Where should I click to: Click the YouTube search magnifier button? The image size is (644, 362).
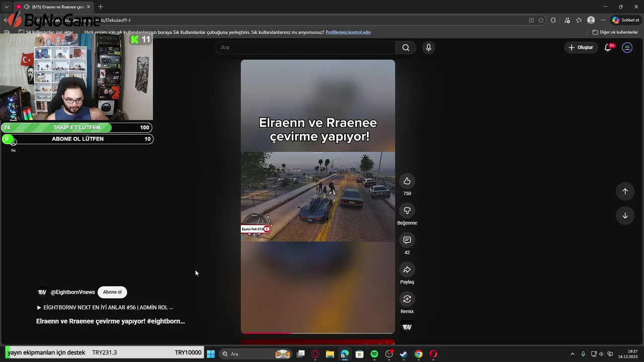coord(406,47)
